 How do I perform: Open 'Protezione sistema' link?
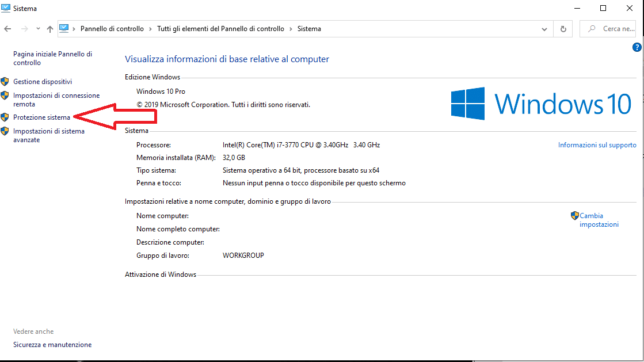click(41, 117)
